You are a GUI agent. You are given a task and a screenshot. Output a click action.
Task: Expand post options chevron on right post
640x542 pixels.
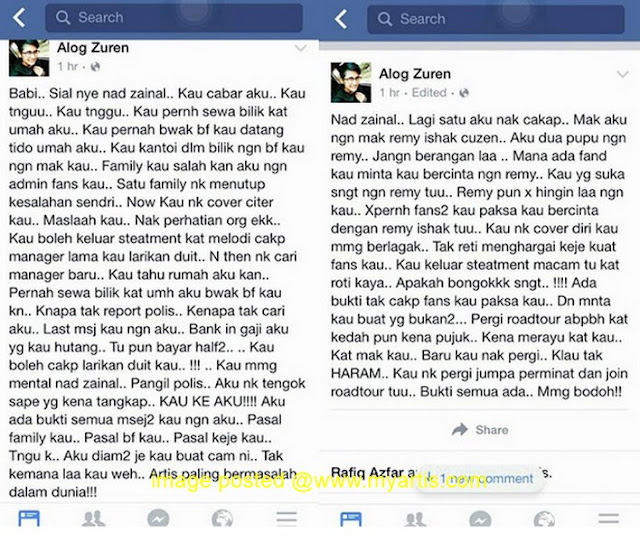tap(622, 74)
